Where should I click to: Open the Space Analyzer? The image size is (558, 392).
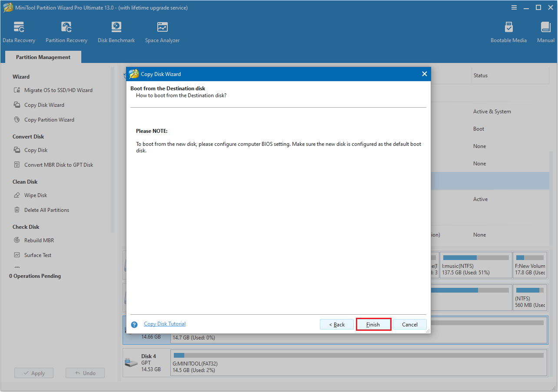162,31
